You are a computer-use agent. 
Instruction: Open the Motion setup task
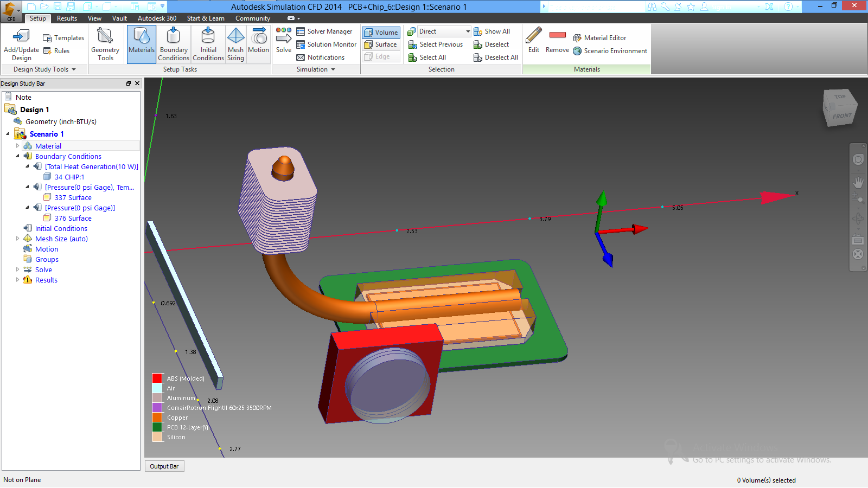tap(259, 44)
